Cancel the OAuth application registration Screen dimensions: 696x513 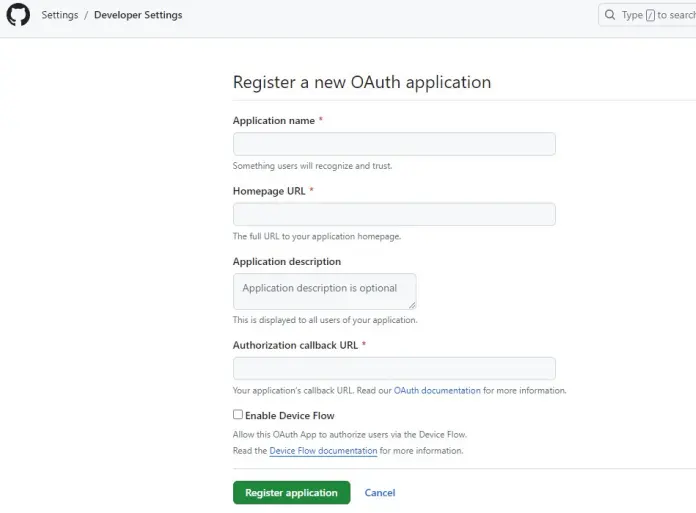coord(380,493)
